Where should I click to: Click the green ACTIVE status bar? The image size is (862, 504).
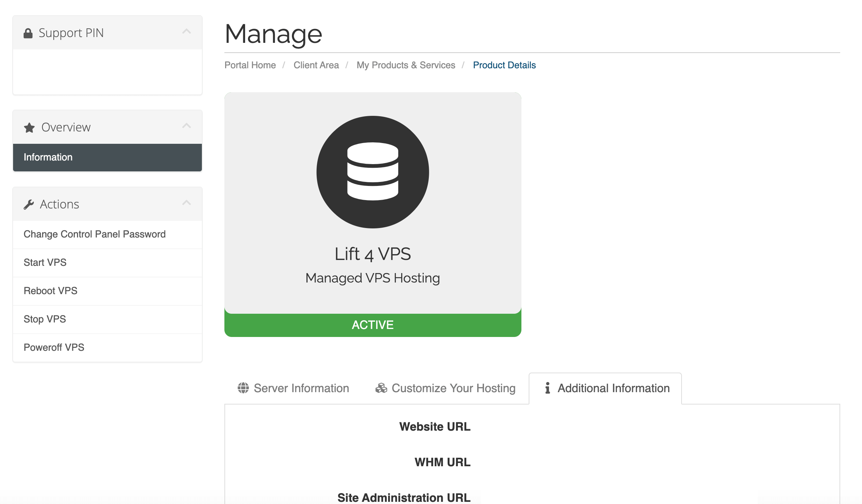(373, 325)
